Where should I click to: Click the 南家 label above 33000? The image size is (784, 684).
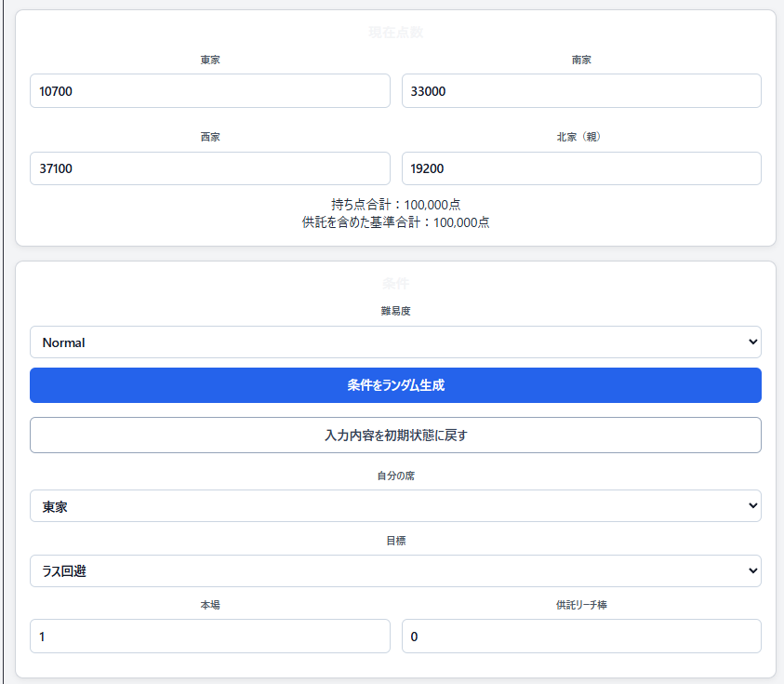581,60
